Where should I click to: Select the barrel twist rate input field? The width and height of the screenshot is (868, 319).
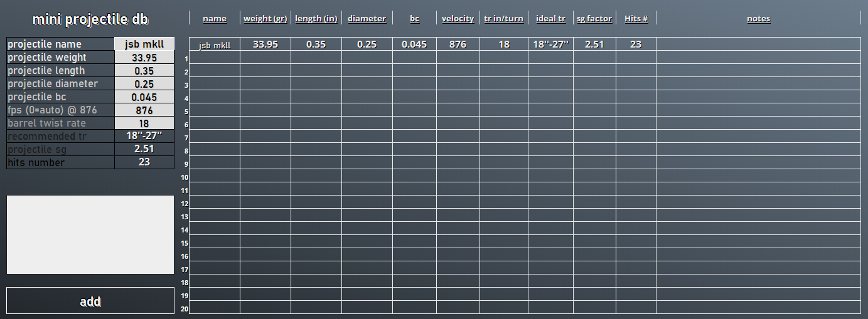[144, 123]
